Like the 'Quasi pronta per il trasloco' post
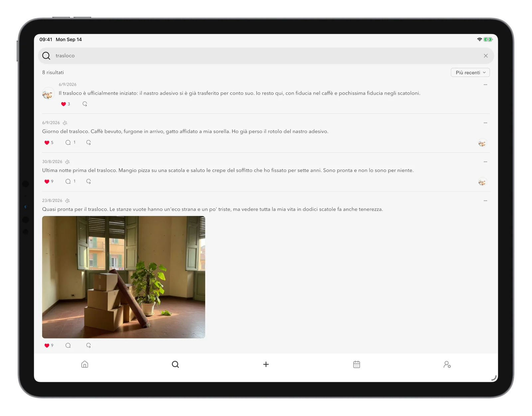The image size is (532, 416). (47, 346)
